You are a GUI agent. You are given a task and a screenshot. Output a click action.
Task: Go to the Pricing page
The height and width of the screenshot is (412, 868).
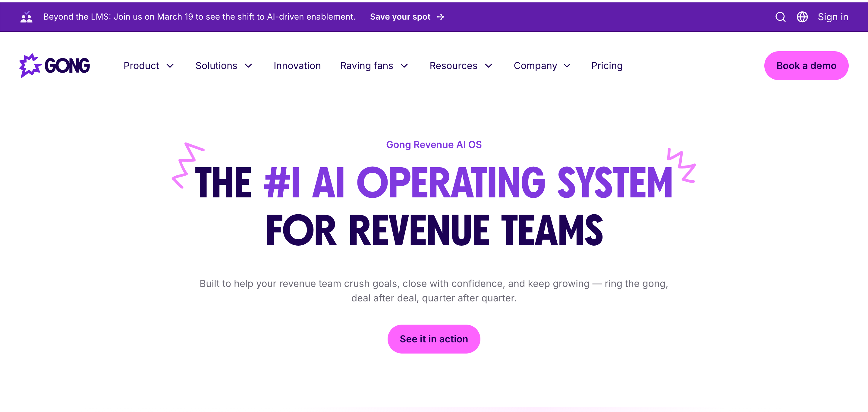coord(607,66)
